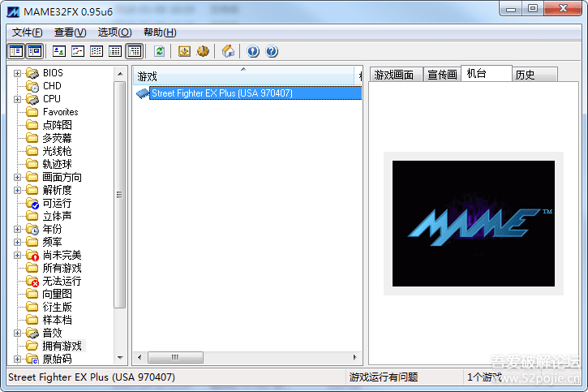Open the orange audit ROM toolbar icon
Image resolution: width=588 pixels, height=392 pixels.
click(184, 51)
